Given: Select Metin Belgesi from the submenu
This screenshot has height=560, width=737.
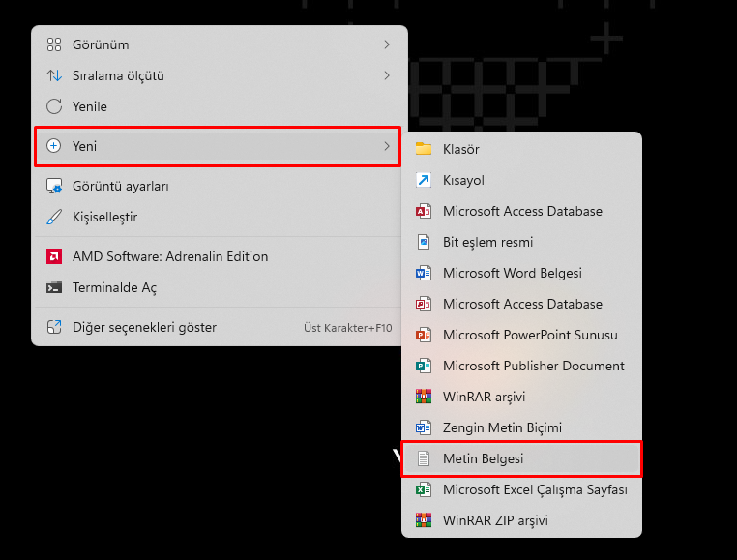Looking at the screenshot, I should (x=483, y=458).
